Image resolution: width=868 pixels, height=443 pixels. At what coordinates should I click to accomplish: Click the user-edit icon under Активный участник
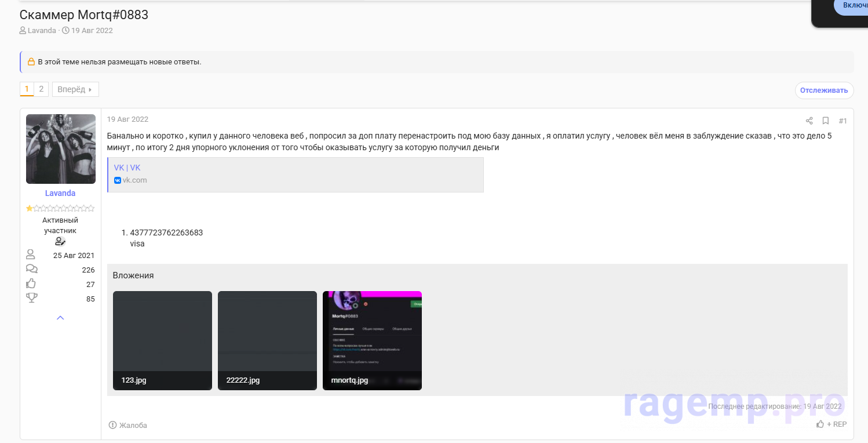60,241
